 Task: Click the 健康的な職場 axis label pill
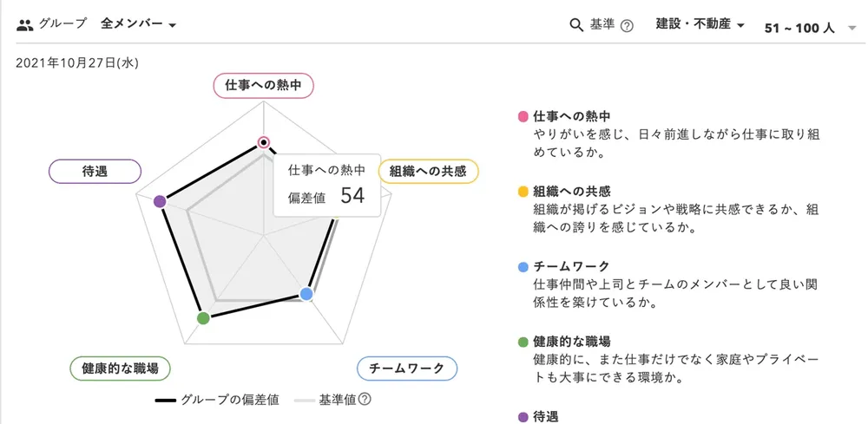pos(120,369)
